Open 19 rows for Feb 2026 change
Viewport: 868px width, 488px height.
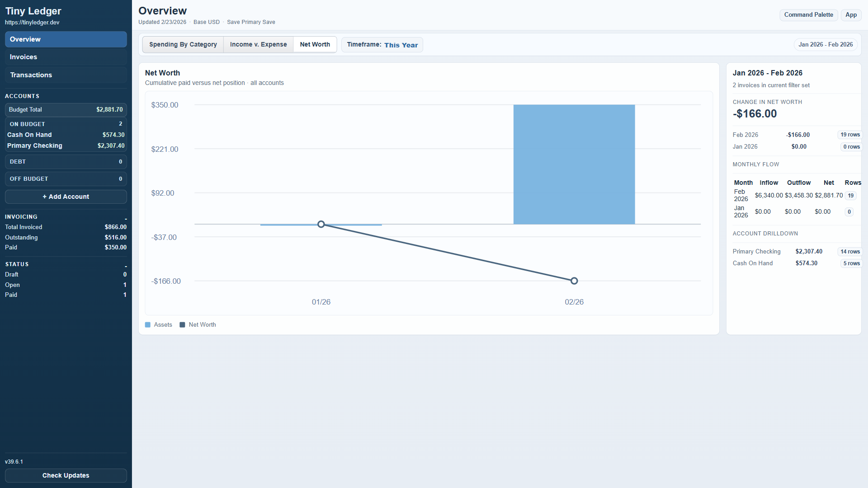850,134
